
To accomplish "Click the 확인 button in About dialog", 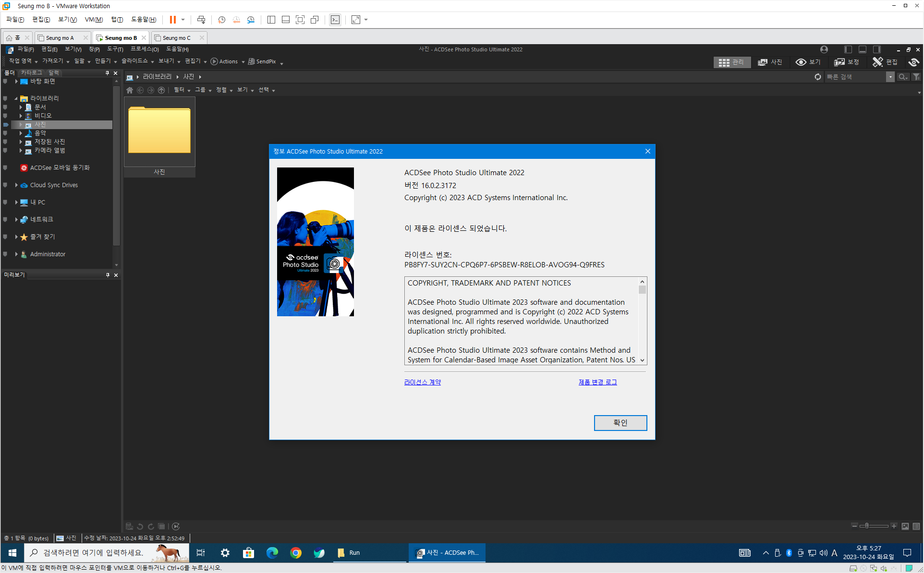I will 620,423.
